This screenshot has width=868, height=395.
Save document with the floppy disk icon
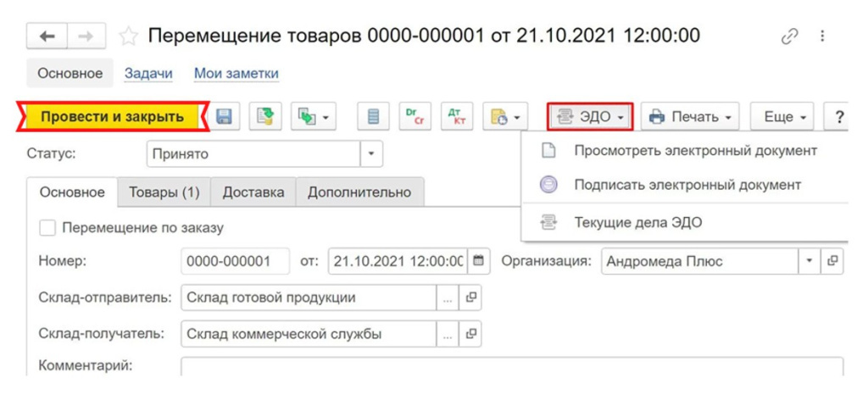[x=225, y=117]
